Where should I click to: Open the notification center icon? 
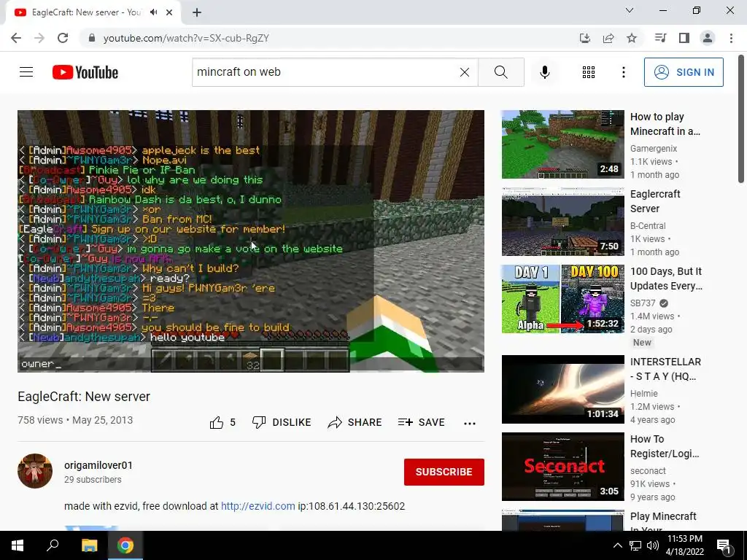click(x=724, y=545)
